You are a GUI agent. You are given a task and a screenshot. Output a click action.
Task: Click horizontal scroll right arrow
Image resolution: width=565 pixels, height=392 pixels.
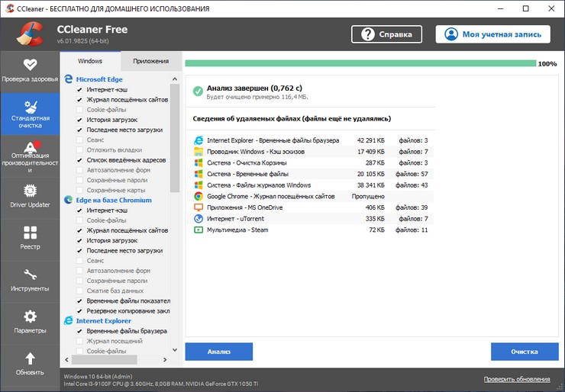[165, 359]
